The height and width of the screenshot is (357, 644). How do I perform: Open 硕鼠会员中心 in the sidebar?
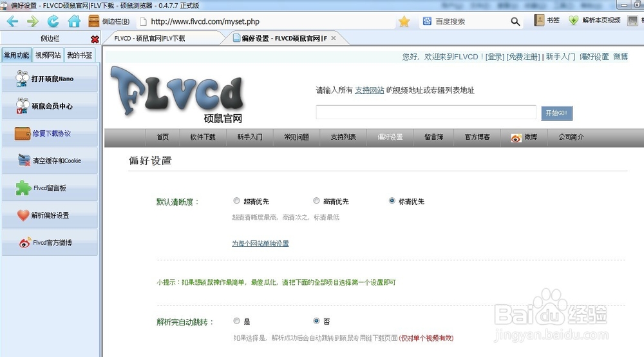pyautogui.click(x=50, y=106)
